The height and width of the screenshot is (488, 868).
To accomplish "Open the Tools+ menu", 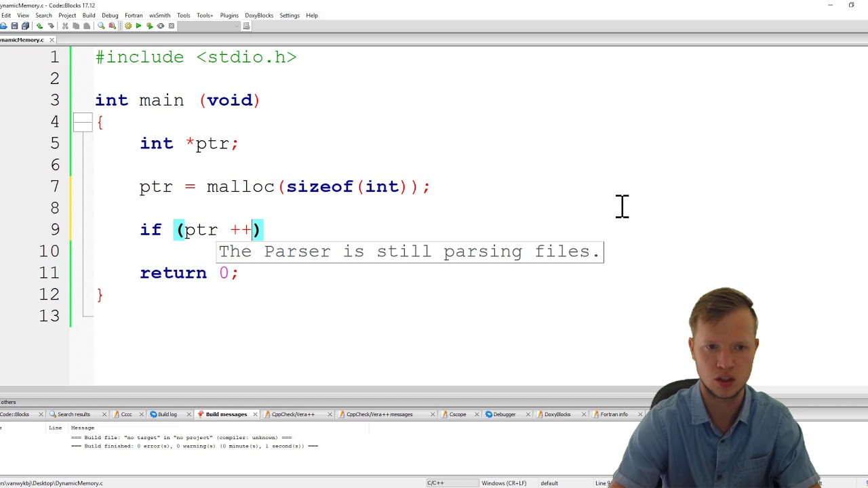I will coord(205,15).
